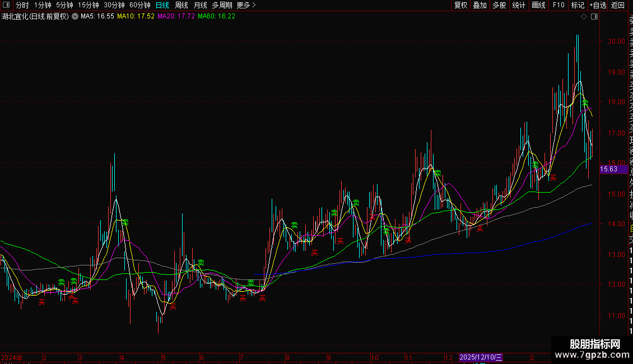Open the 画线 drawing tools
The image size is (633, 364).
tap(538, 5)
